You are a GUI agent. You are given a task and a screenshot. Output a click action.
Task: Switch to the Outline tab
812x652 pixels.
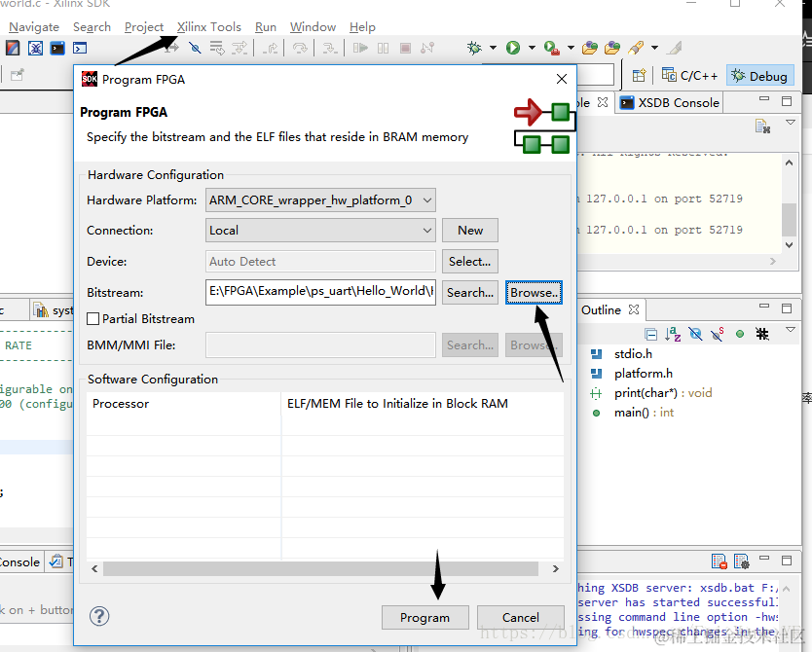(601, 310)
